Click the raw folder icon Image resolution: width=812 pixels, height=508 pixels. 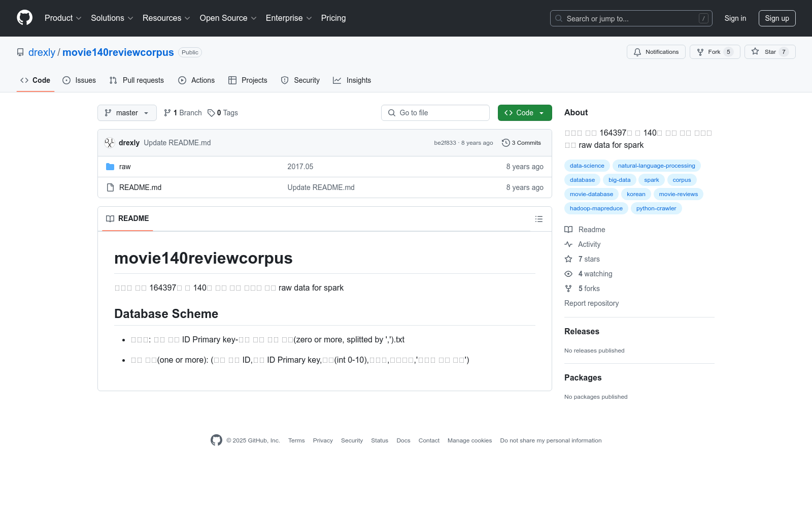[x=110, y=167]
